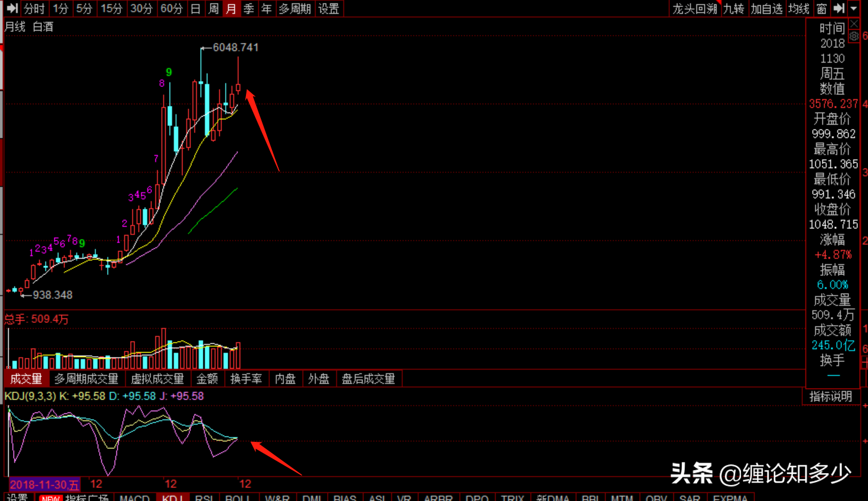Select the 15分 period
This screenshot has width=868, height=501.
tap(111, 9)
